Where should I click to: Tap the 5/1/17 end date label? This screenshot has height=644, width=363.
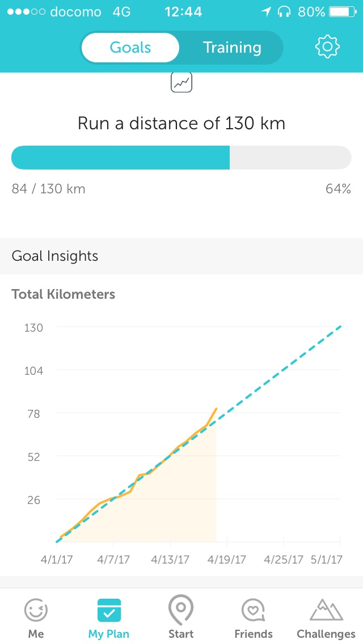point(327,560)
